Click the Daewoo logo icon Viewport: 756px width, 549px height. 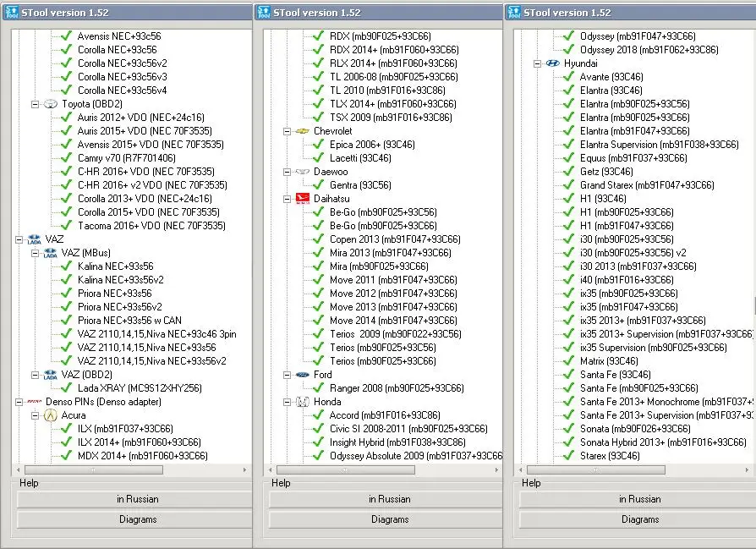(x=302, y=172)
